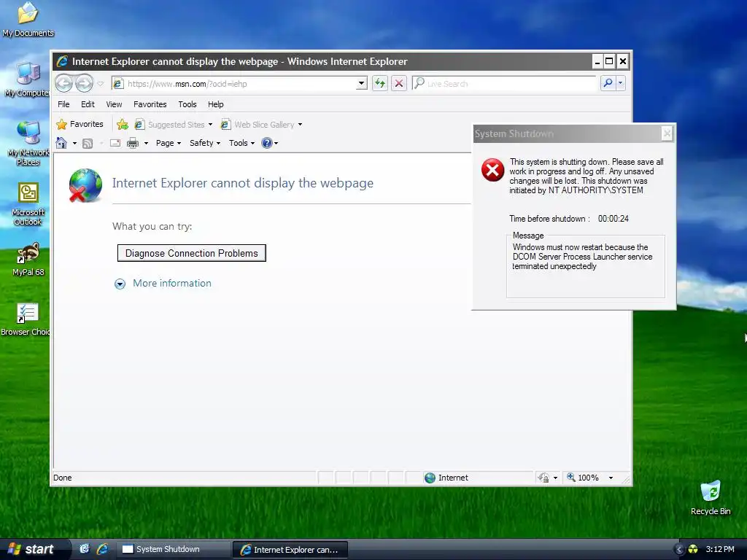Open My Documents desktop icon

[x=28, y=20]
